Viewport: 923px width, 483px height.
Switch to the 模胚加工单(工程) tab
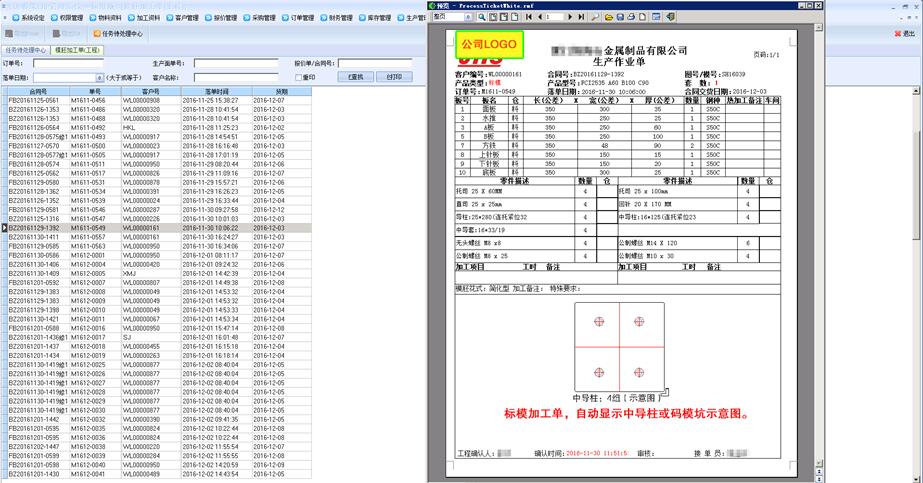pyautogui.click(x=77, y=51)
